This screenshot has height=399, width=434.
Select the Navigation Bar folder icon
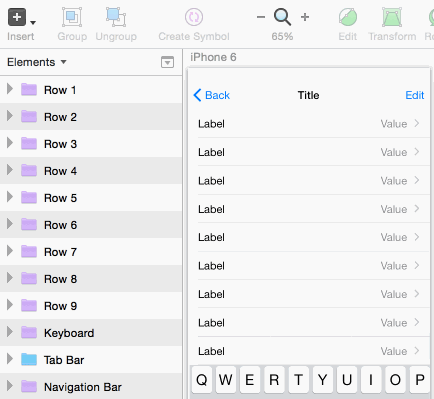coord(29,386)
